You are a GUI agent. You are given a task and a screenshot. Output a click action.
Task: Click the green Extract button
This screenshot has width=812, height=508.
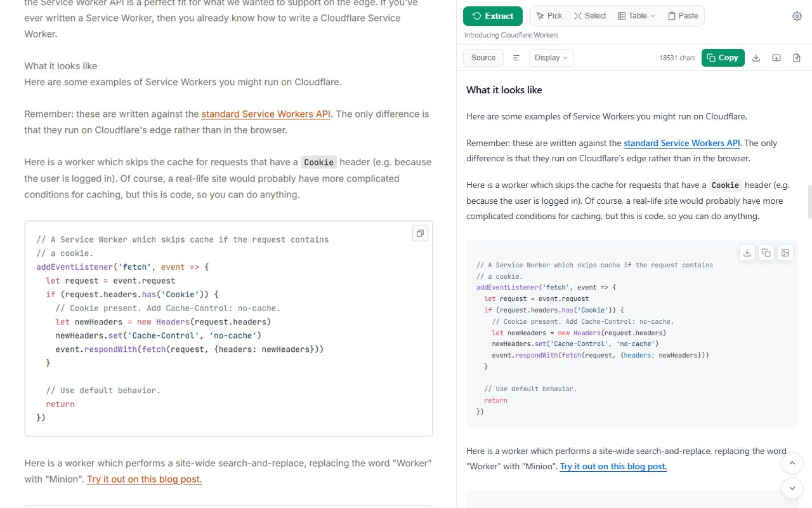point(493,16)
